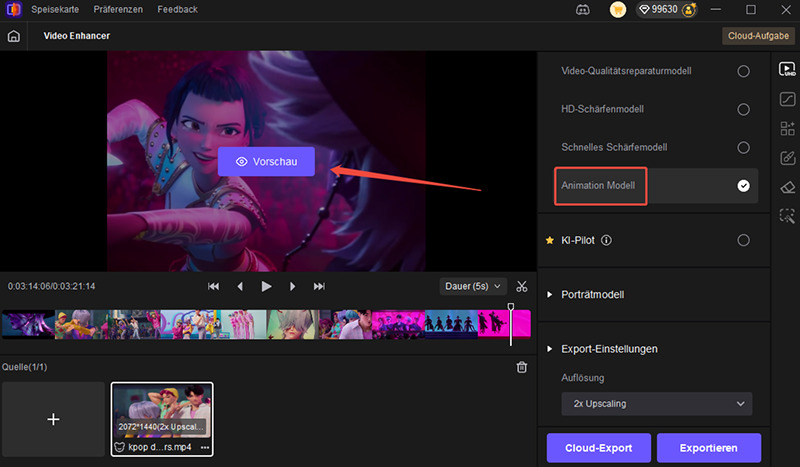Click the bear icon beside the kpop file name

(x=119, y=447)
